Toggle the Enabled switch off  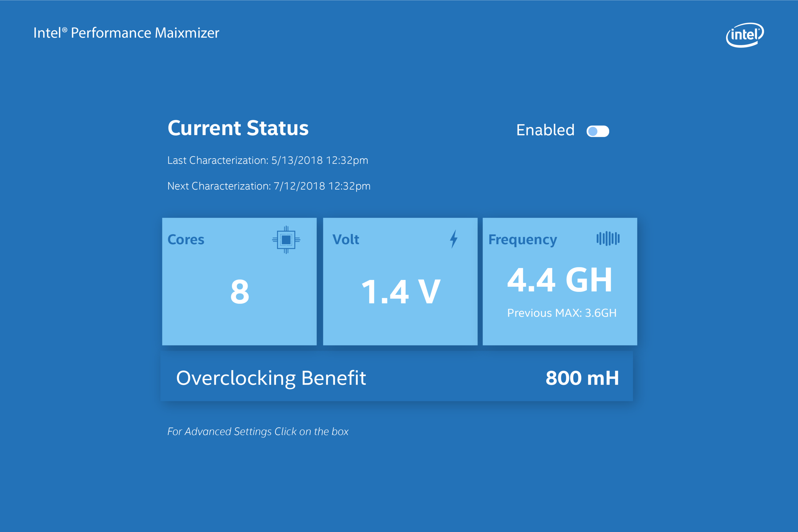[x=598, y=131]
